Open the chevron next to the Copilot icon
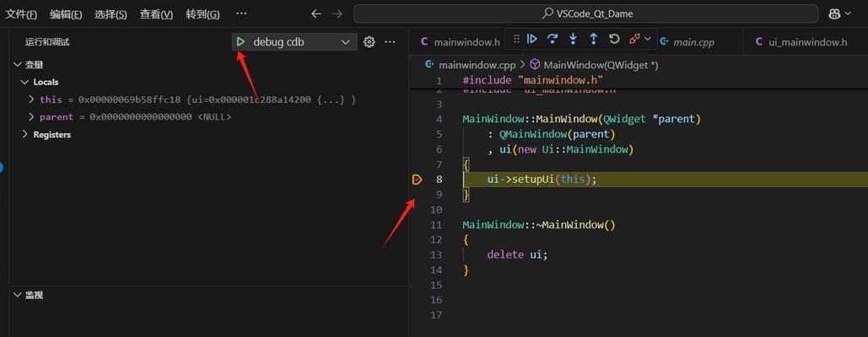 (x=848, y=14)
